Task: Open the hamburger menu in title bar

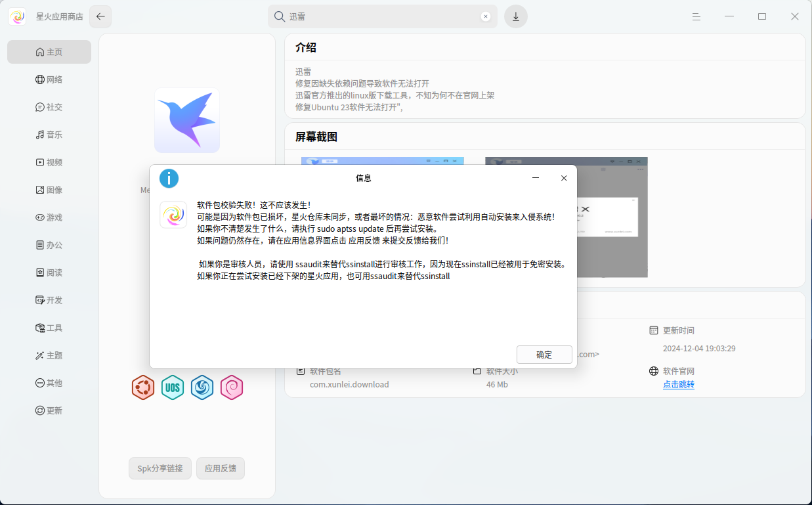Action: tap(696, 16)
